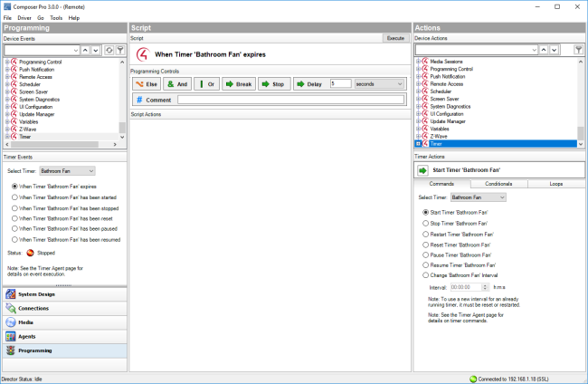
Task: Click the Device Actions vertical scrollbar thumb
Action: 581,133
